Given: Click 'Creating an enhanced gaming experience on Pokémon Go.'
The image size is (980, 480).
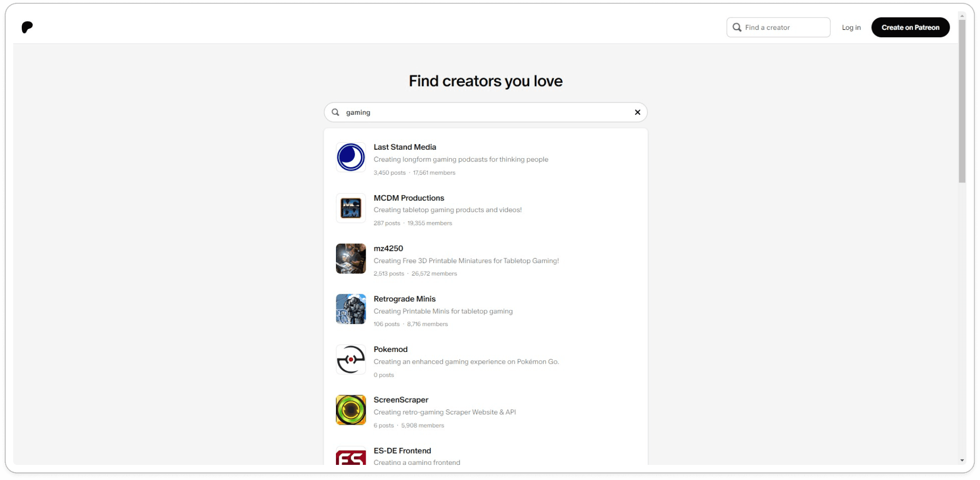Looking at the screenshot, I should pos(466,362).
